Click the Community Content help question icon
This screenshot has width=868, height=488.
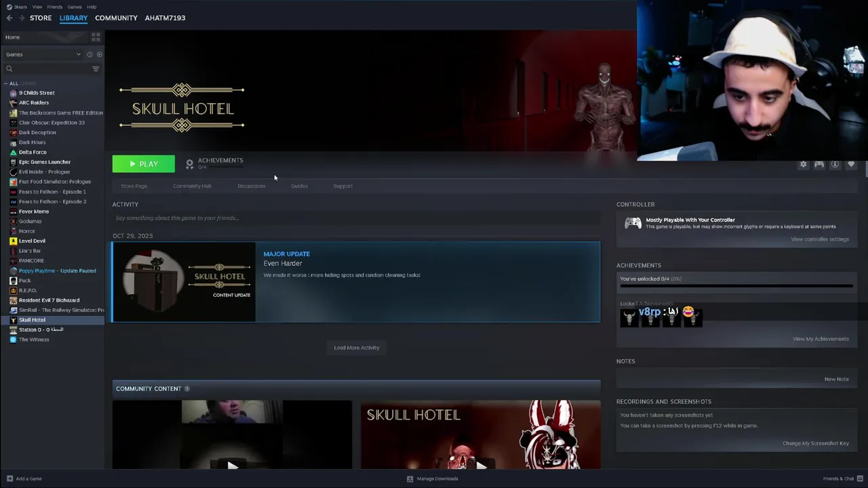[x=186, y=388]
